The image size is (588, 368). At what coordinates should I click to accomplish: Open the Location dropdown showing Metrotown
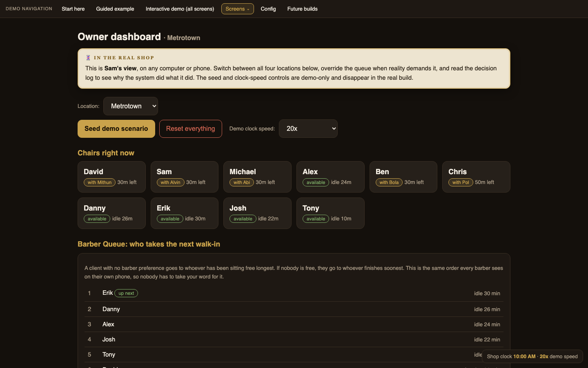131,106
